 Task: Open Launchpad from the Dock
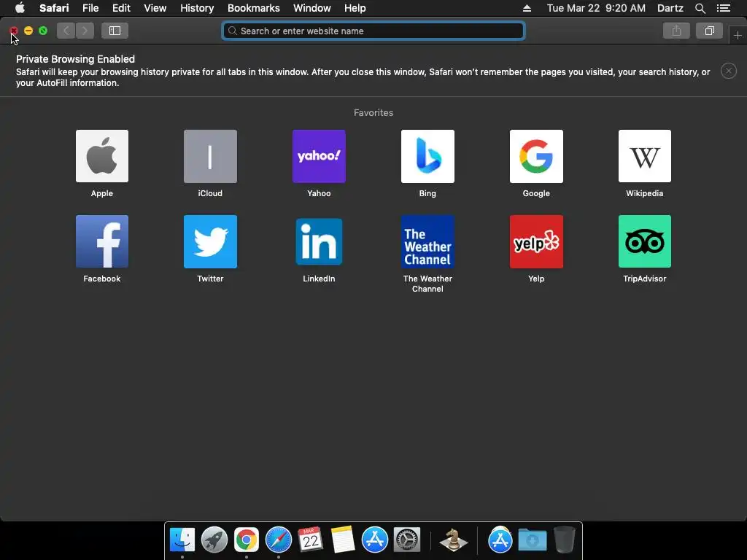214,540
